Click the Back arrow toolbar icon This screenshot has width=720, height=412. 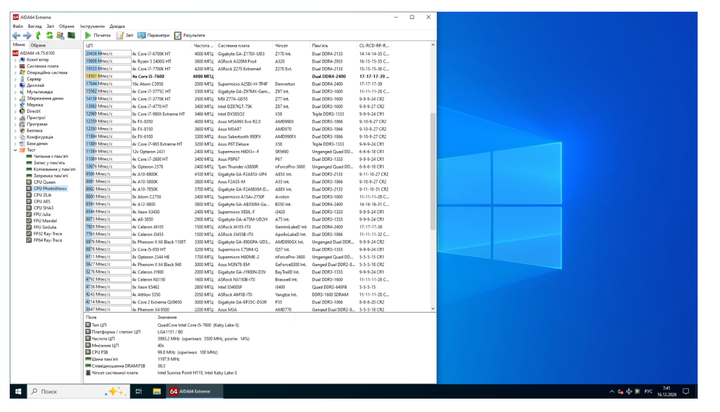point(16,35)
